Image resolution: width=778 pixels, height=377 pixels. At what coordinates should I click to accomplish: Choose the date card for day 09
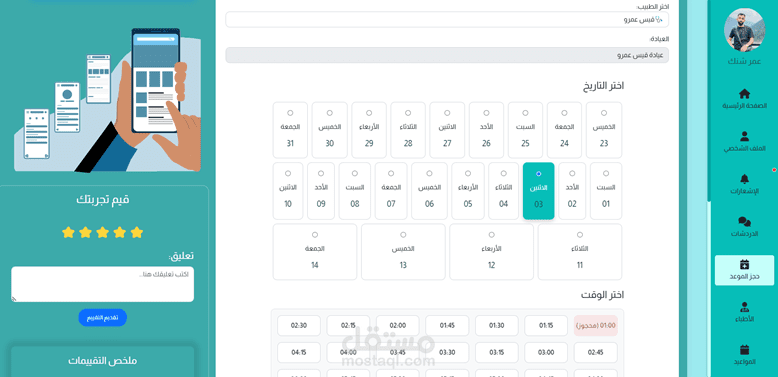pos(321,191)
